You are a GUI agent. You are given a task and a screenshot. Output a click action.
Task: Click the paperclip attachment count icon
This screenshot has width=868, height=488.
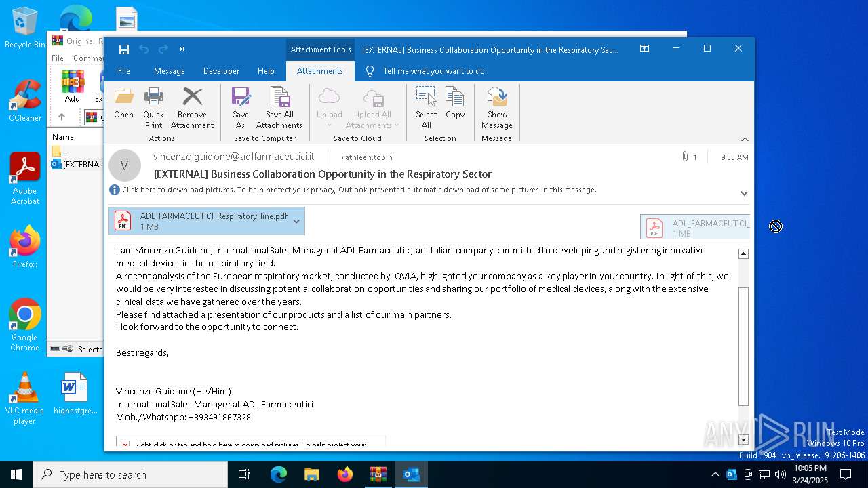(x=685, y=157)
